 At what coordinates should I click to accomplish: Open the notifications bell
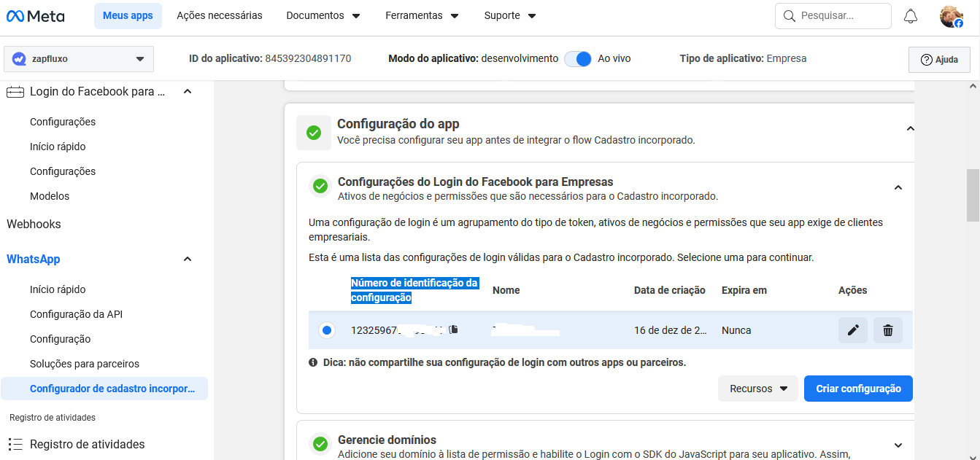pos(910,16)
